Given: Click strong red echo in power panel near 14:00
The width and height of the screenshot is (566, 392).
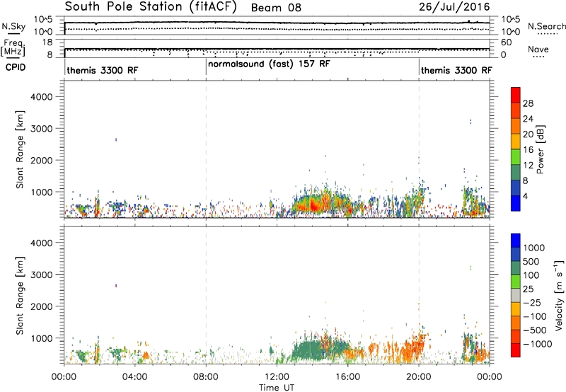Looking at the screenshot, I should click(x=315, y=205).
